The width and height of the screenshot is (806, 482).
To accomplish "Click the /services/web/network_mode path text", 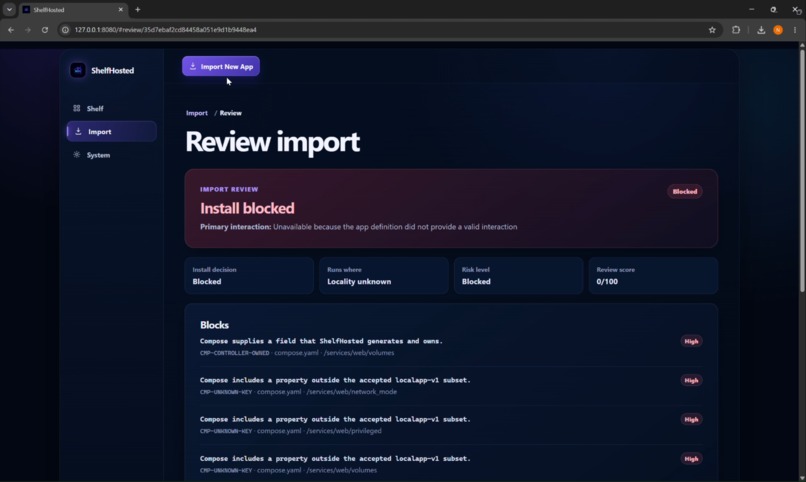I will (x=352, y=392).
